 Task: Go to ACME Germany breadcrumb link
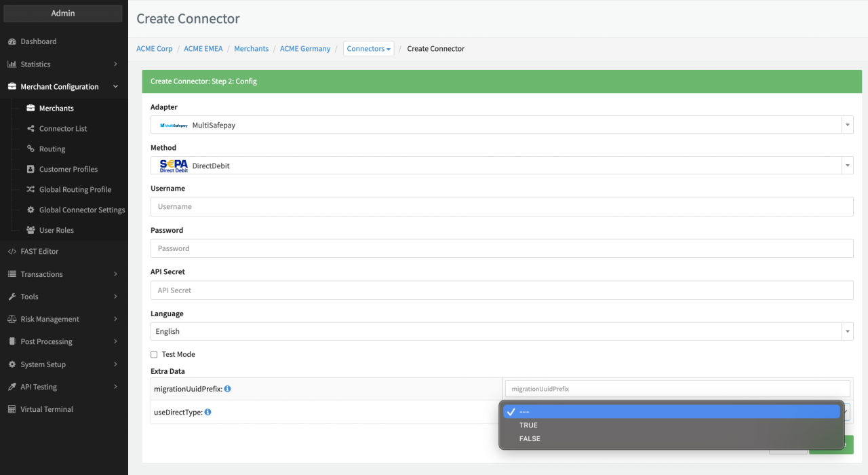point(305,49)
